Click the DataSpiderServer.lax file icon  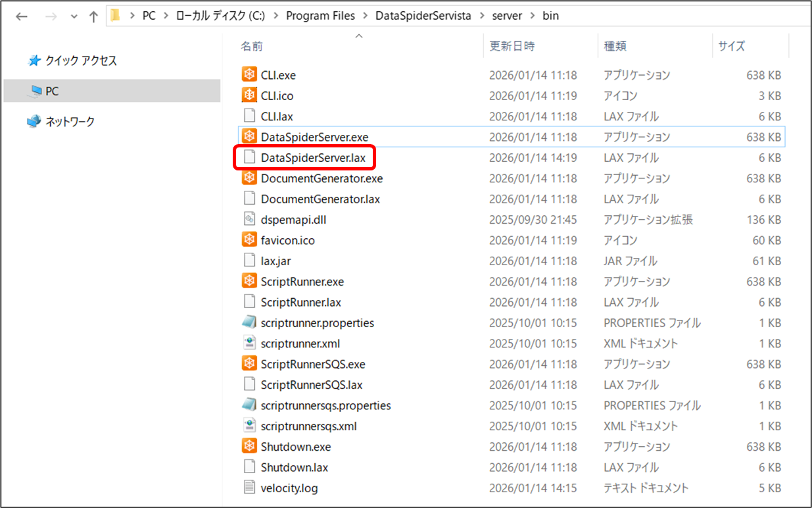pos(249,157)
